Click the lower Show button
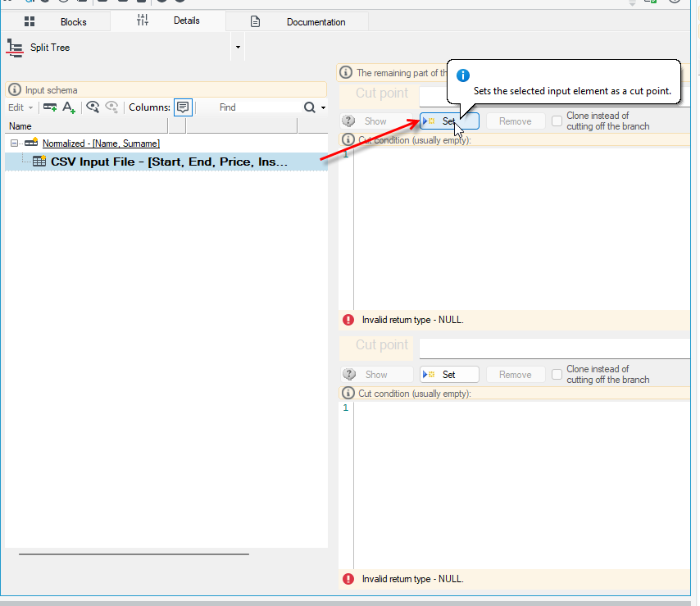Screen dimensions: 700x606 tap(376, 375)
